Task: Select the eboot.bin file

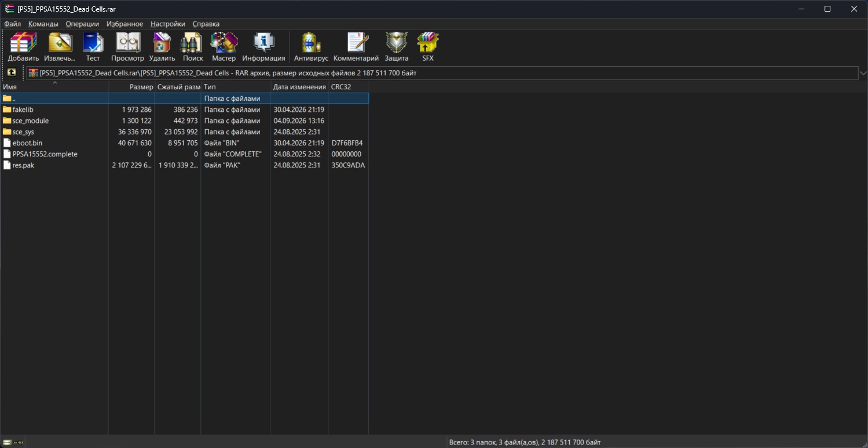Action: click(x=27, y=143)
